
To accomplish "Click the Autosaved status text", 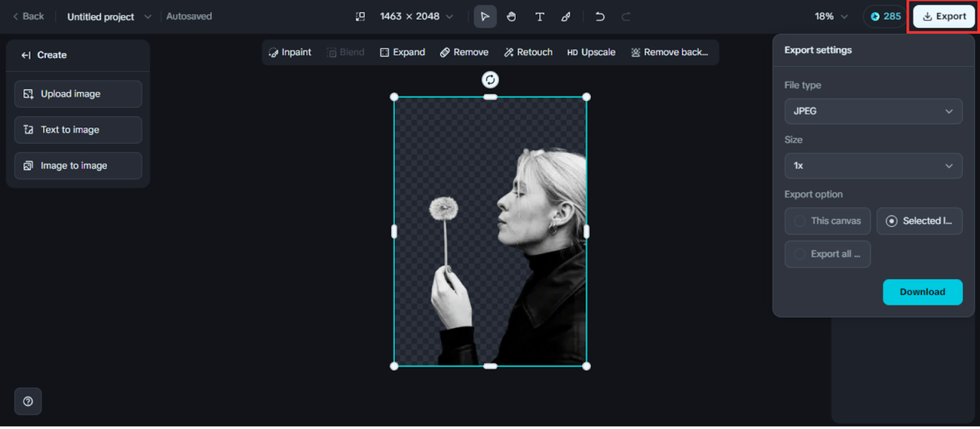I will pos(189,16).
